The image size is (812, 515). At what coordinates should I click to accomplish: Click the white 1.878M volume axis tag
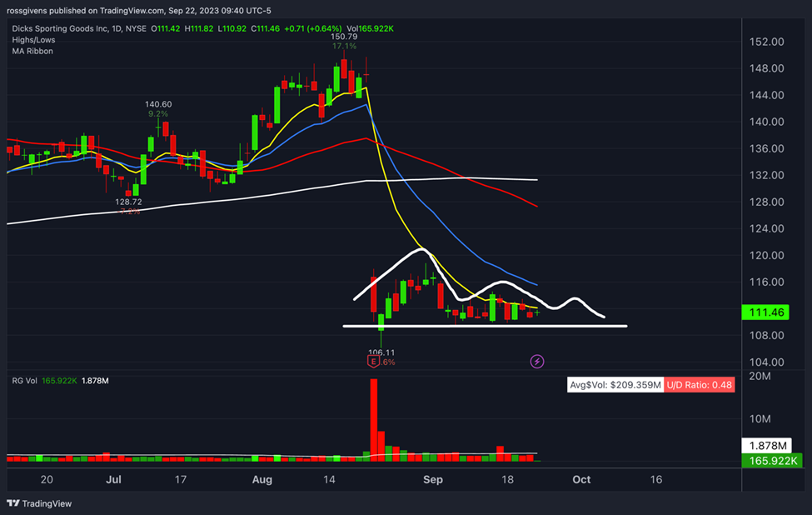(767, 446)
